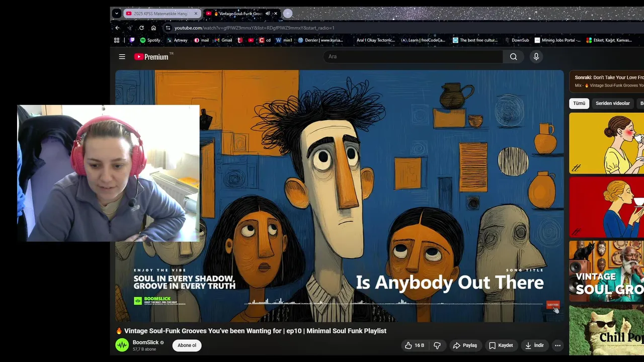Open the Spotify bookmark

click(x=150, y=40)
